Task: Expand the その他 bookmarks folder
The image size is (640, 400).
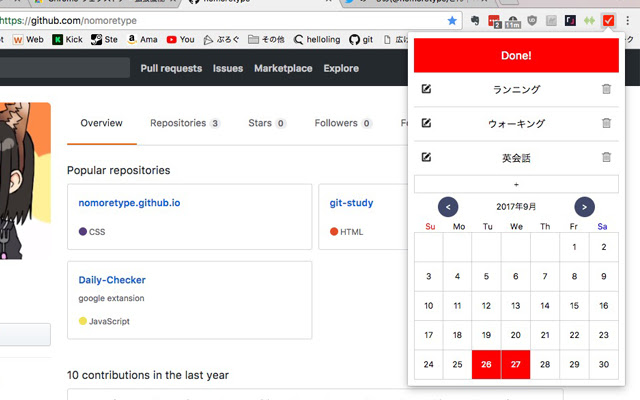Action: click(x=266, y=40)
